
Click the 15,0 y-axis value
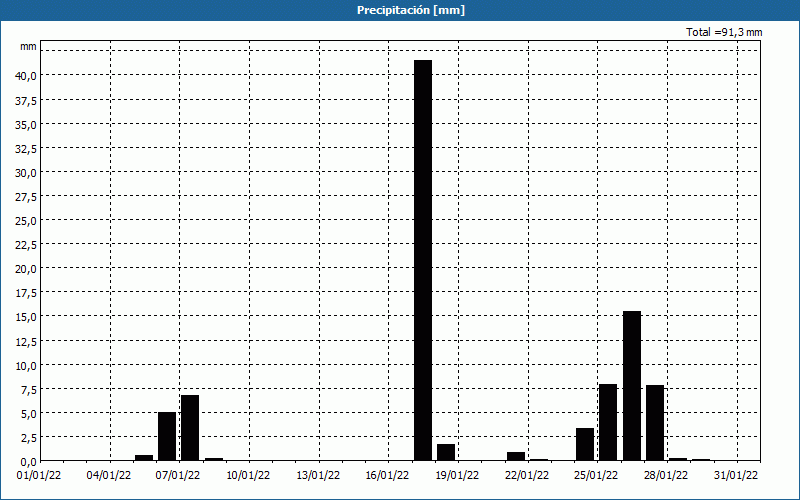(26, 317)
